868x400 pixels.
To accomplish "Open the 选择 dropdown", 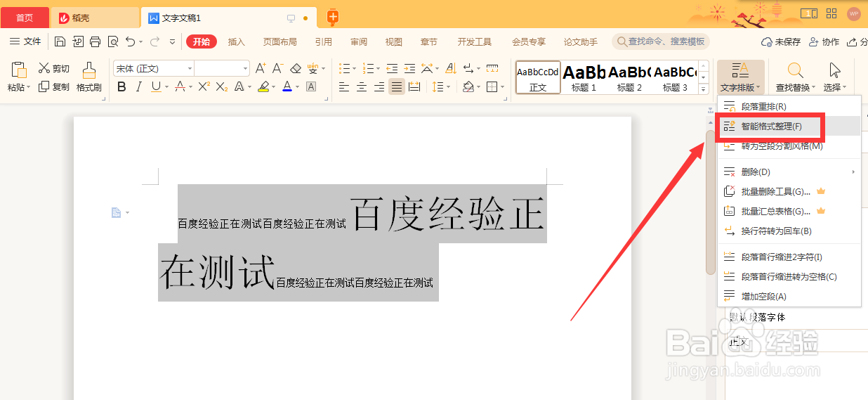I will (x=834, y=77).
